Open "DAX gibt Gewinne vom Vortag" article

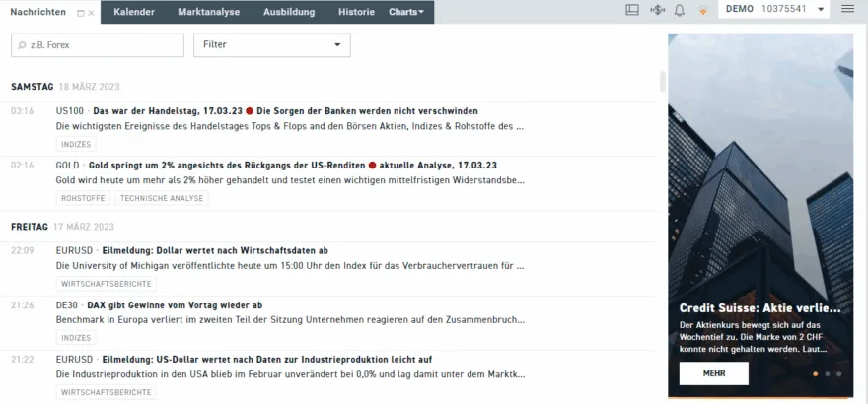pyautogui.click(x=175, y=305)
